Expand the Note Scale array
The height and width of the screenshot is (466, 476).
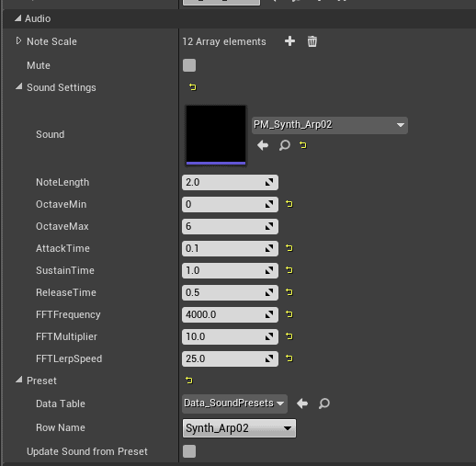pyautogui.click(x=18, y=40)
